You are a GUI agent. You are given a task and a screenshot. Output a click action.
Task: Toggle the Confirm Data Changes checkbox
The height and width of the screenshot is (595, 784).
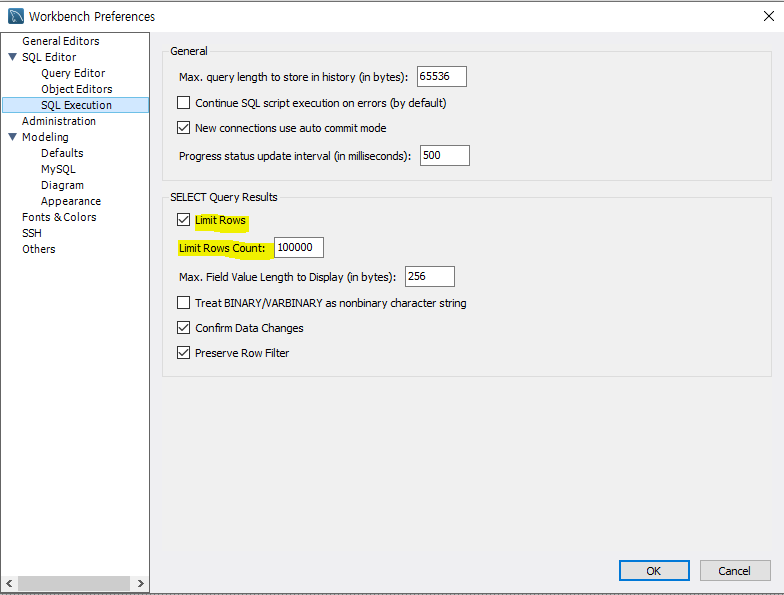pyautogui.click(x=184, y=328)
